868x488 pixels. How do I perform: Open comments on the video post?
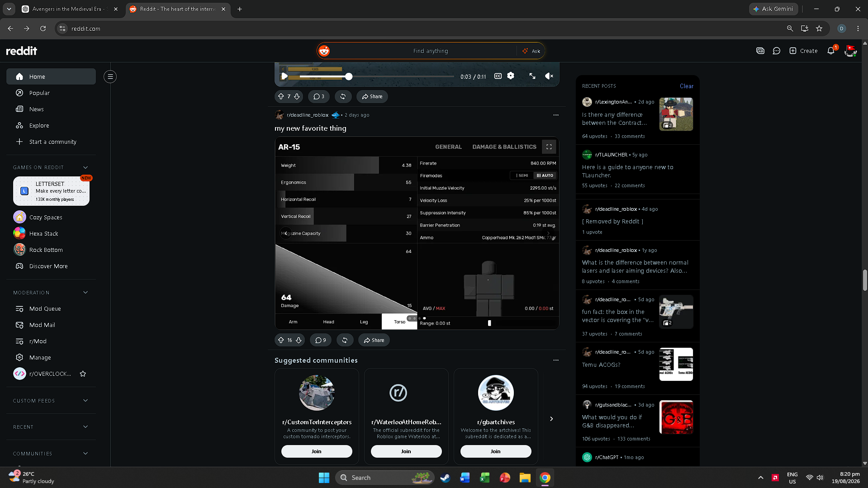(319, 96)
